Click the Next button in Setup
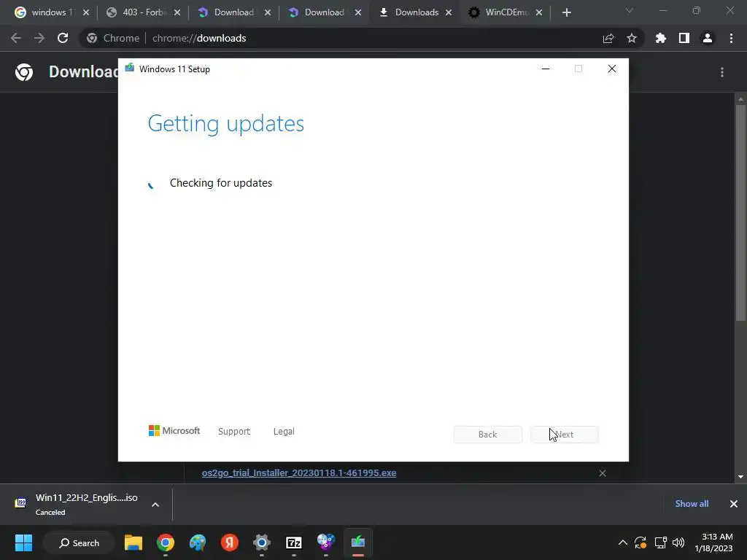 565,435
